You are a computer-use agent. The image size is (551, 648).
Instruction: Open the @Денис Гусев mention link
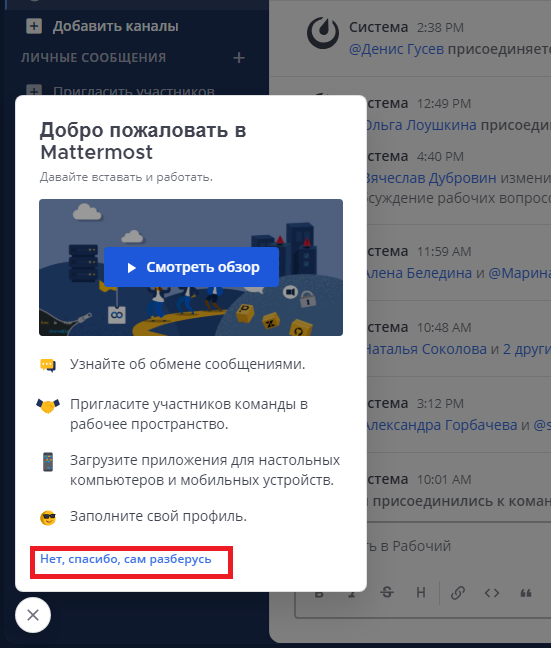[x=396, y=49]
